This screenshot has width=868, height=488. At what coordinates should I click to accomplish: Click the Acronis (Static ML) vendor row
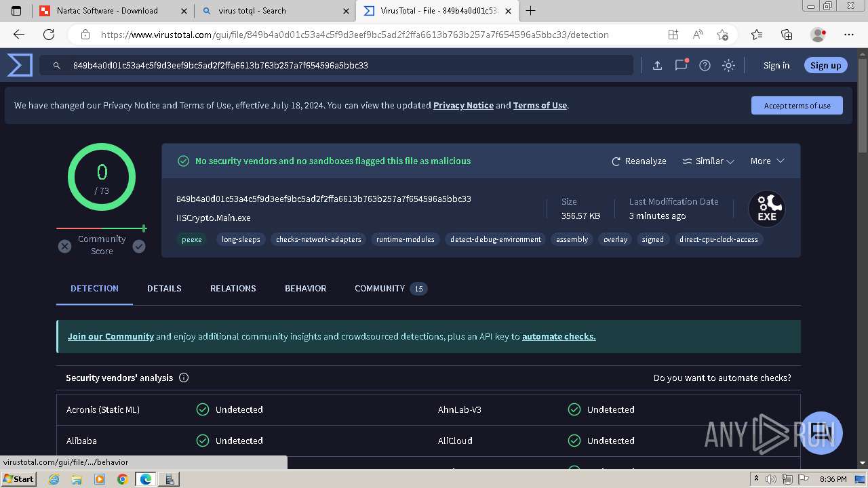[243, 409]
